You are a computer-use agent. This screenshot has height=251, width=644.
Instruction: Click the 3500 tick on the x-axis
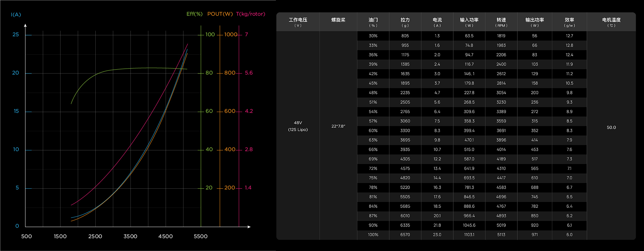(x=130, y=236)
